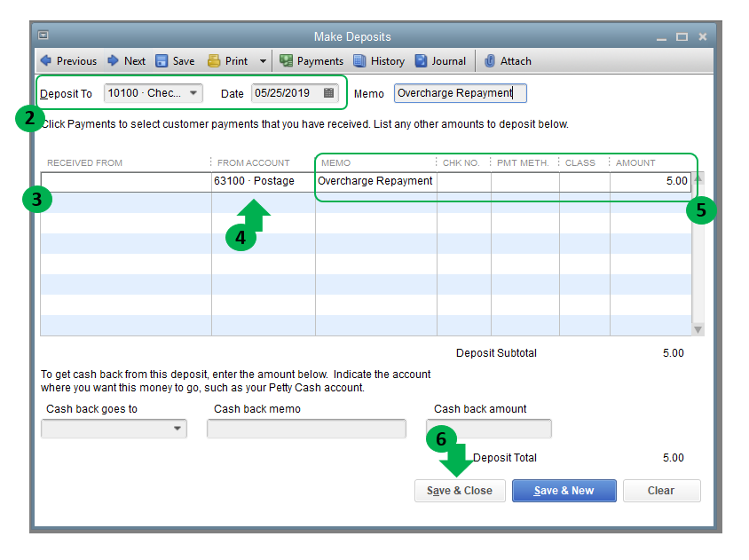Click the Journal toolbar label
Screen dimensions: 749x560
448,61
